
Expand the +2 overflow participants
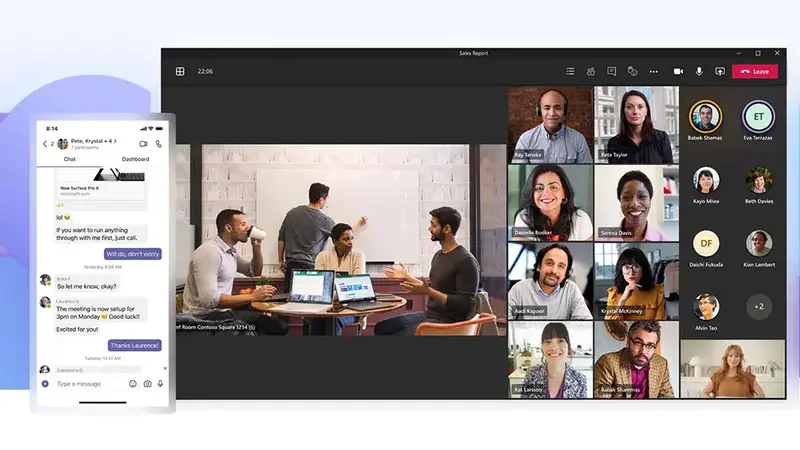pos(759,307)
